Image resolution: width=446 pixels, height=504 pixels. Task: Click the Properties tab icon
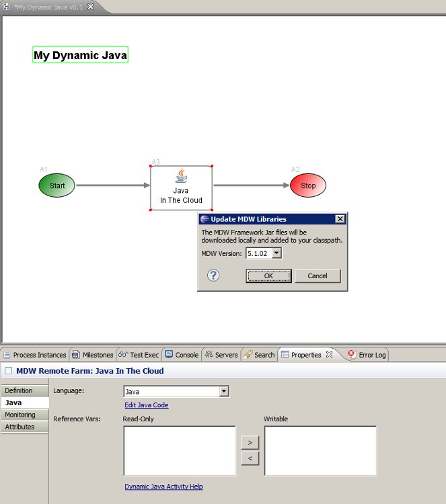pos(285,355)
